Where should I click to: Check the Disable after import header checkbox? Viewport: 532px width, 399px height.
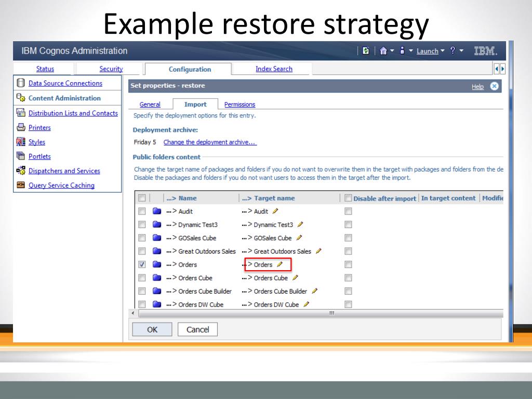click(348, 198)
